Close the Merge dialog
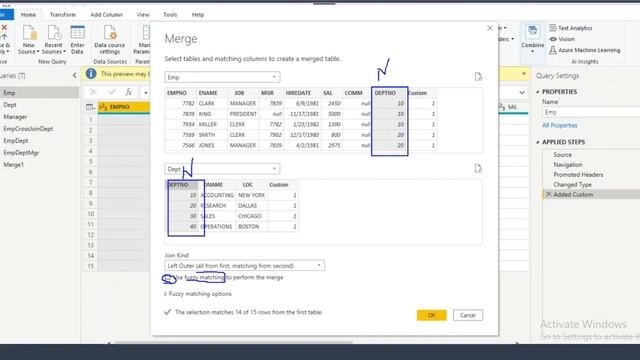This screenshot has width=640, height=360. click(490, 28)
